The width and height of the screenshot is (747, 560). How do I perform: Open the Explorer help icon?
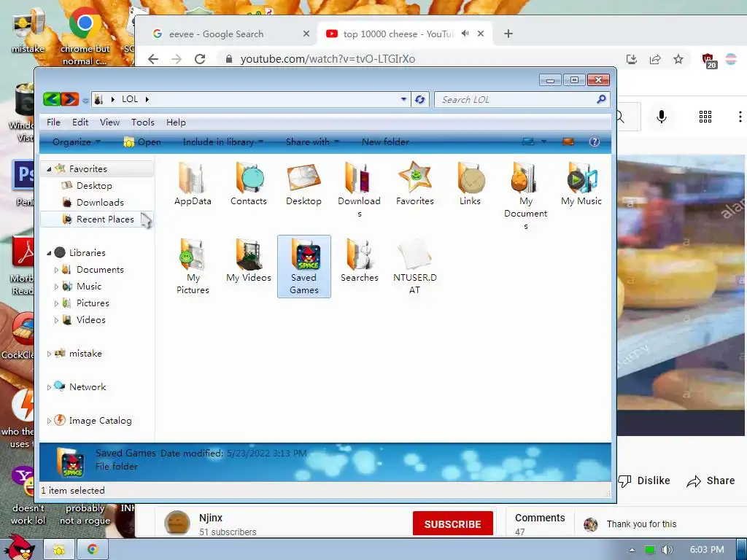pyautogui.click(x=594, y=141)
